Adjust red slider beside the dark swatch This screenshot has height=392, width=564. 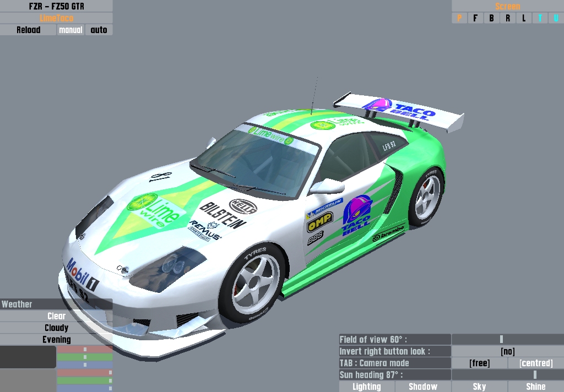coord(85,349)
